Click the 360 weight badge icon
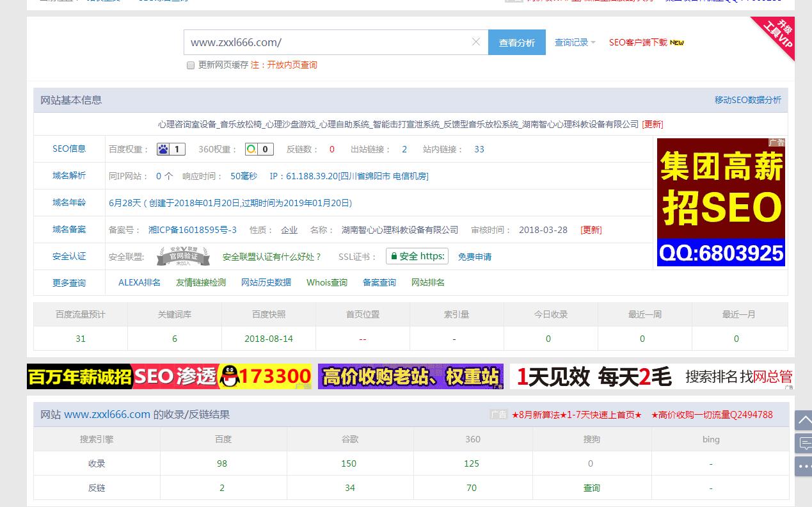This screenshot has height=507, width=812. tap(259, 149)
